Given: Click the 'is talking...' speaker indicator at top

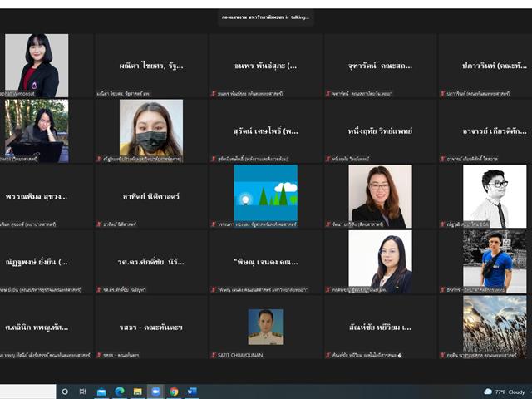Looking at the screenshot, I should click(266, 17).
